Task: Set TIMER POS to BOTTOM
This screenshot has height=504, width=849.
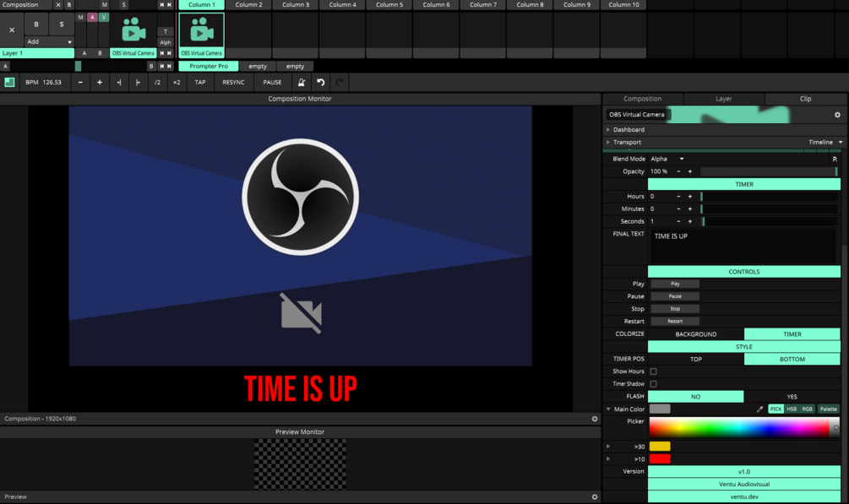Action: [792, 359]
